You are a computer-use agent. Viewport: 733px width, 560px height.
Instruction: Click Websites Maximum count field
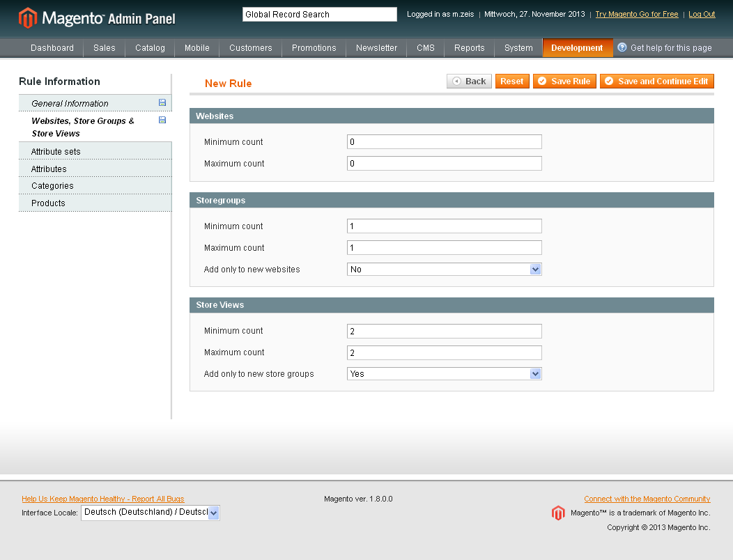click(x=444, y=163)
